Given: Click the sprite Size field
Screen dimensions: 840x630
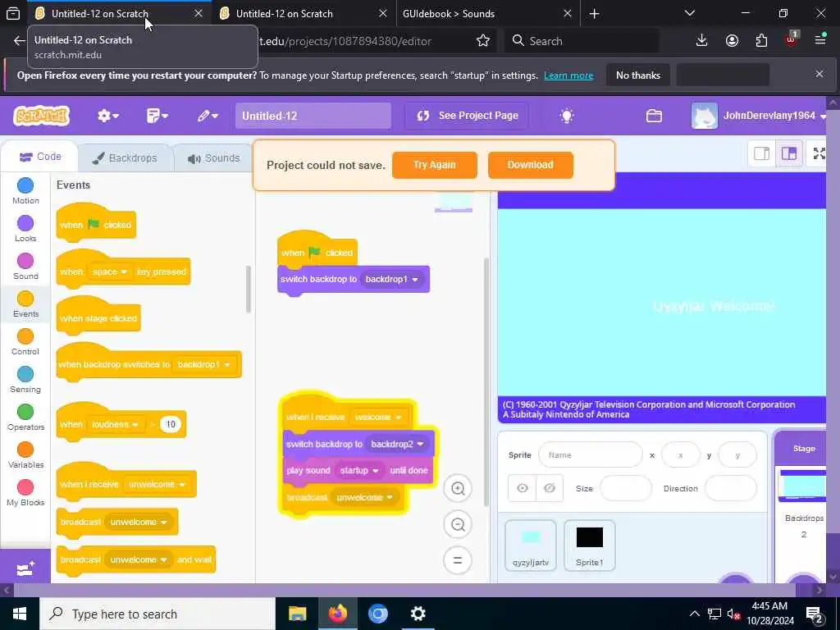Looking at the screenshot, I should click(x=625, y=488).
